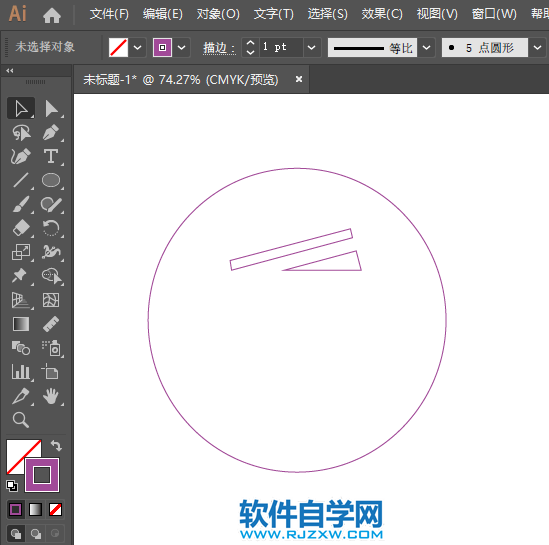Expand the stroke color dropdown arrow
This screenshot has height=545, width=549.
coord(181,47)
